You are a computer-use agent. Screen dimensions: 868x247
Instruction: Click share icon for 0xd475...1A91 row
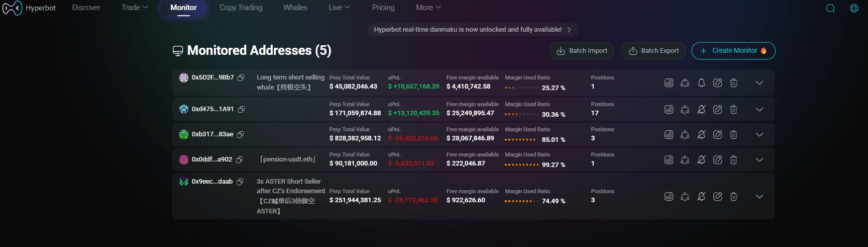[685, 110]
